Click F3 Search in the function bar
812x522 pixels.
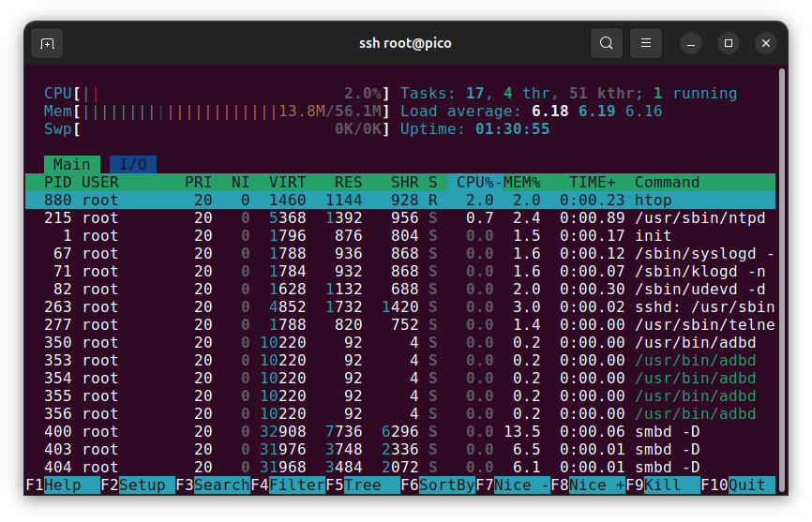pos(213,485)
